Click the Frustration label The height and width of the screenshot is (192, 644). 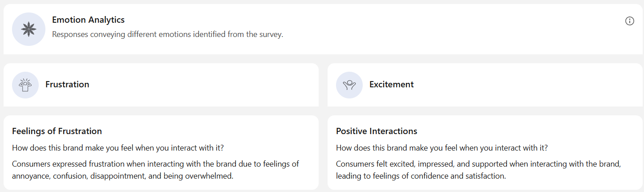(67, 85)
